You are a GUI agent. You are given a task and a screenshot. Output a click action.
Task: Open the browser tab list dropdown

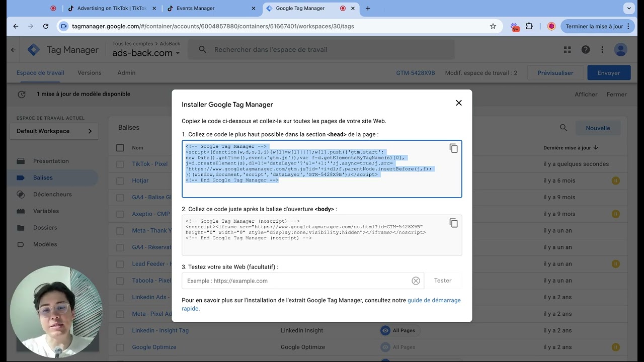click(x=628, y=8)
